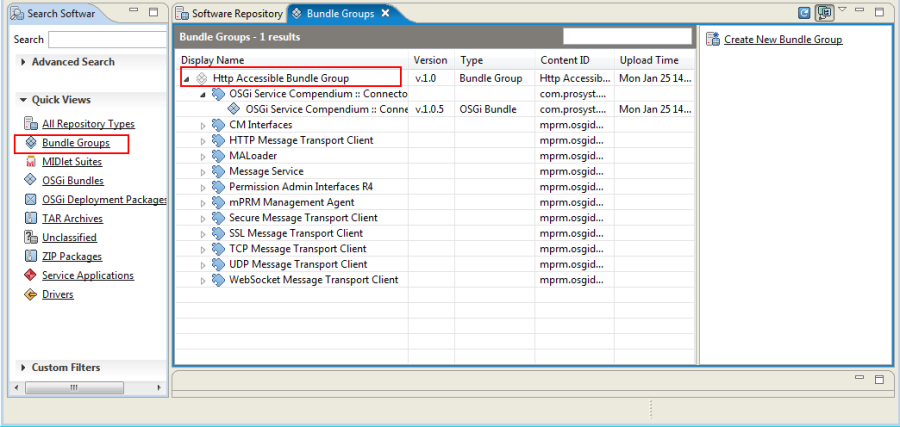This screenshot has width=900, height=427.
Task: Expand the MALoader tree node
Action: point(203,156)
